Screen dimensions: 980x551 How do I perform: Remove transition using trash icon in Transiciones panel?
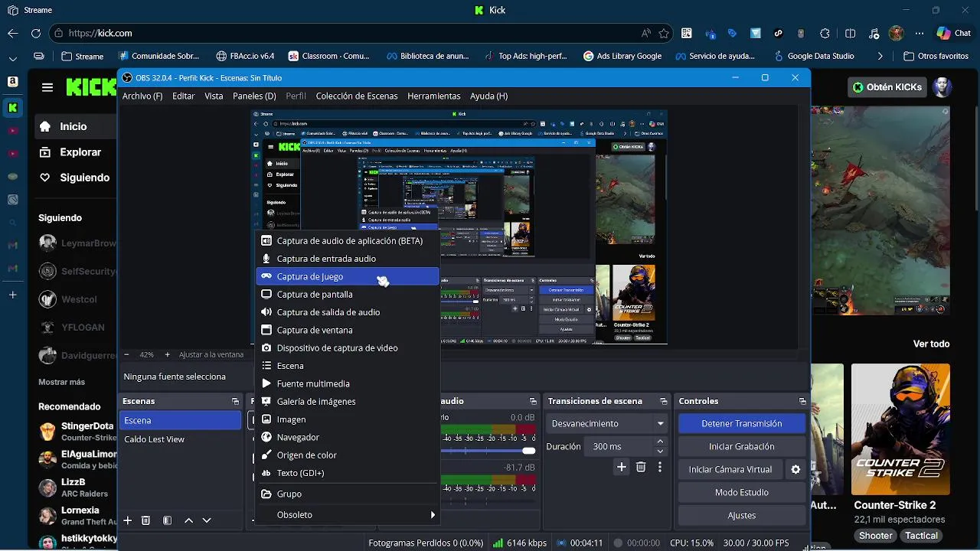click(x=641, y=467)
